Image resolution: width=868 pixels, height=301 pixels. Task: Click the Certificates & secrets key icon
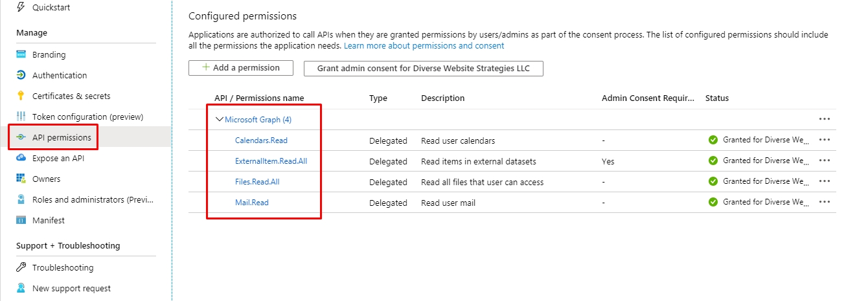[21, 96]
